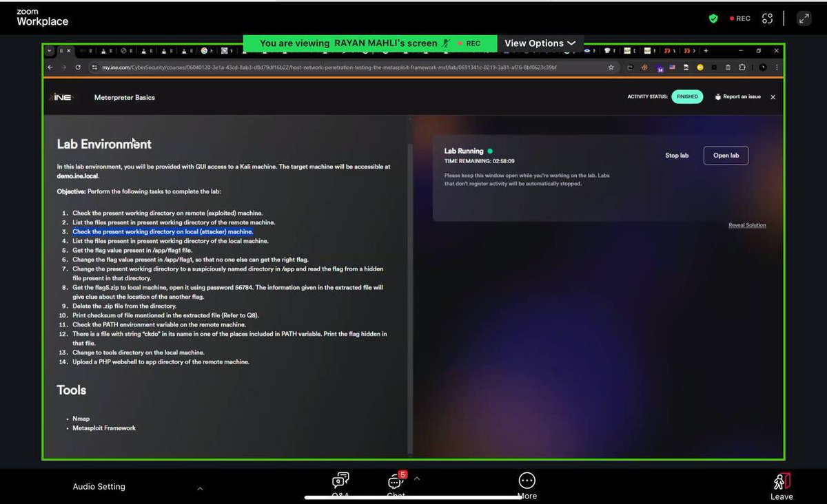Click the Reveal Solution link

coord(747,225)
